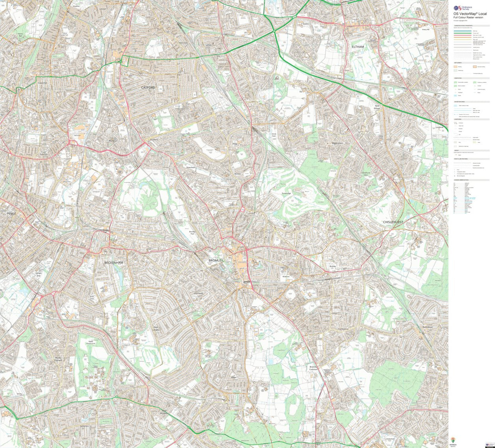
Task: Click the BROMLEY town label on the map
Action: (x=216, y=261)
